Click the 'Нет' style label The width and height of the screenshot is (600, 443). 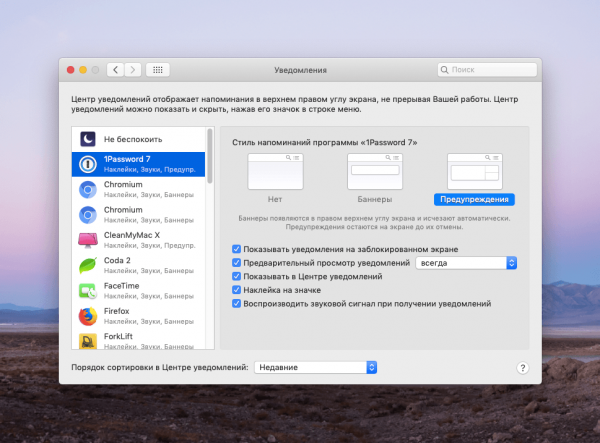click(275, 199)
